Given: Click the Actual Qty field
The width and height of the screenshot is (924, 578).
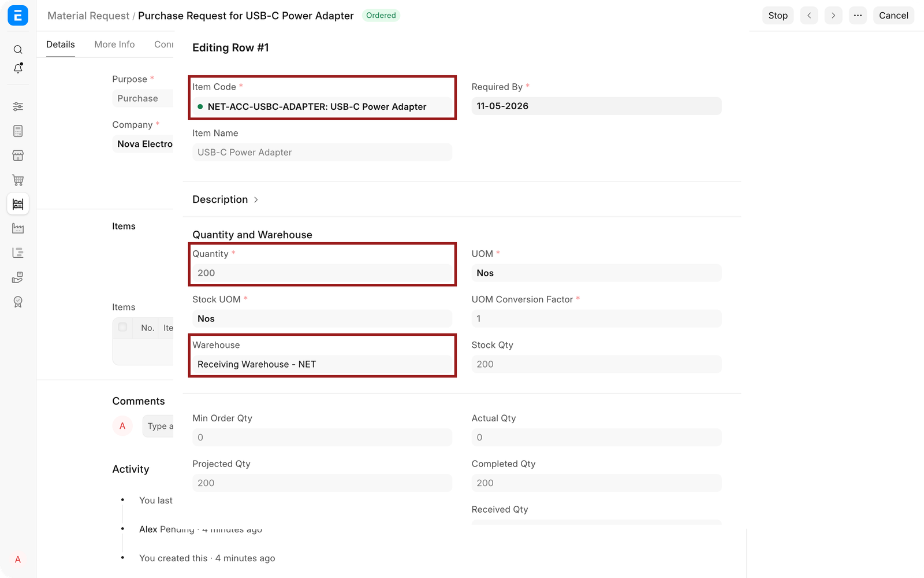Looking at the screenshot, I should [x=597, y=437].
